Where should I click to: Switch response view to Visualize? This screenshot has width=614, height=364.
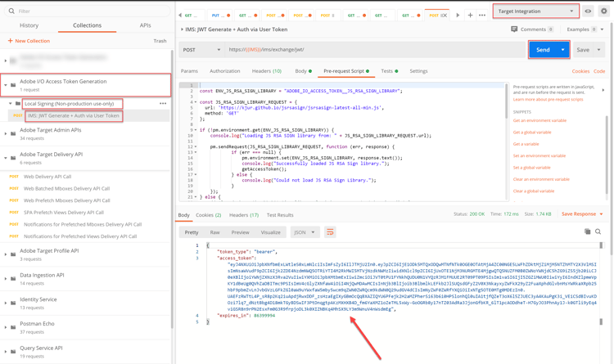pyautogui.click(x=271, y=232)
